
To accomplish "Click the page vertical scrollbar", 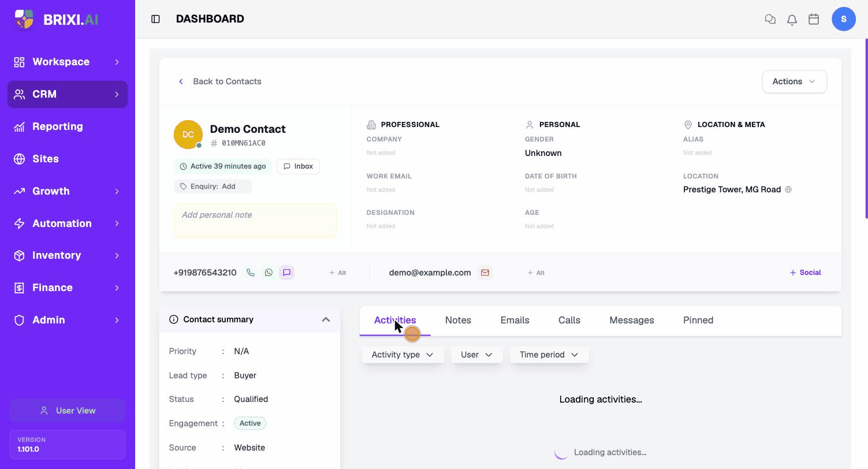I will pos(866,129).
